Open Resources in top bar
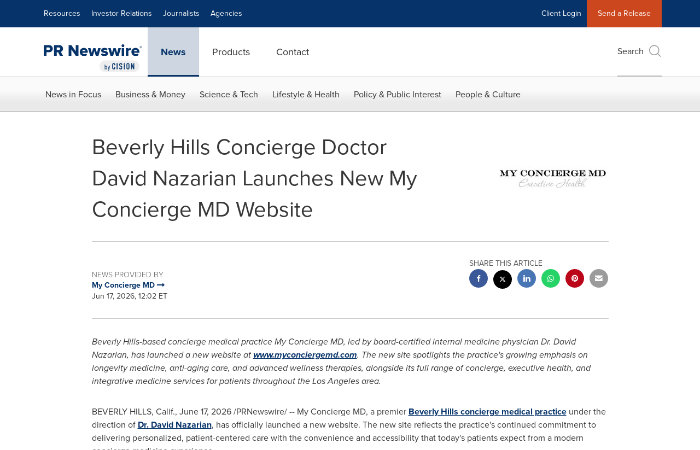This screenshot has width=700, height=450. click(62, 13)
